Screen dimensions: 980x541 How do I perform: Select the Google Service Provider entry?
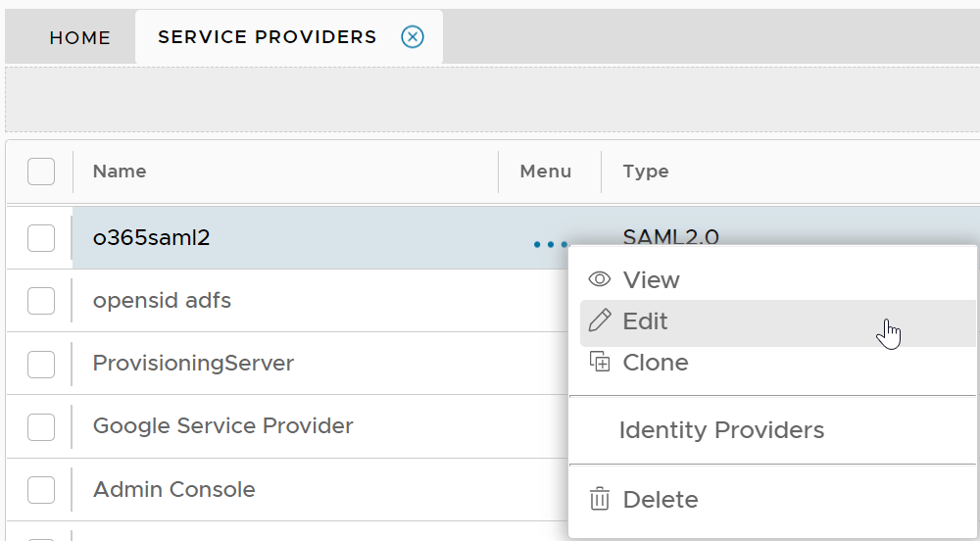coord(223,426)
